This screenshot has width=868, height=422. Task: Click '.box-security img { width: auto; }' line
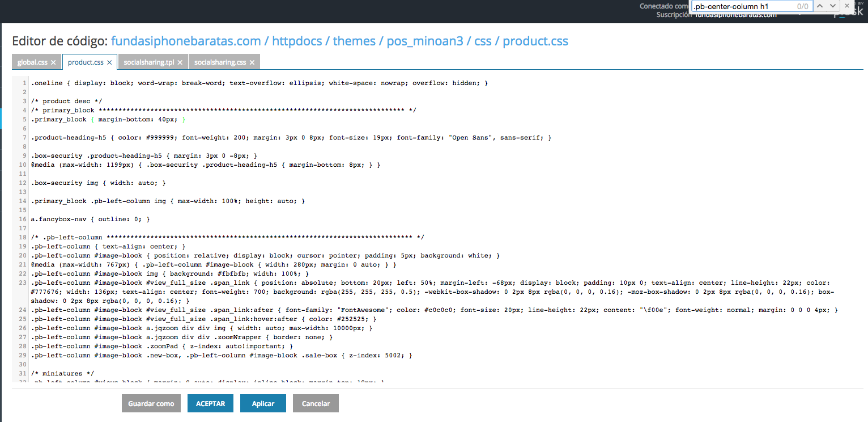[99, 183]
